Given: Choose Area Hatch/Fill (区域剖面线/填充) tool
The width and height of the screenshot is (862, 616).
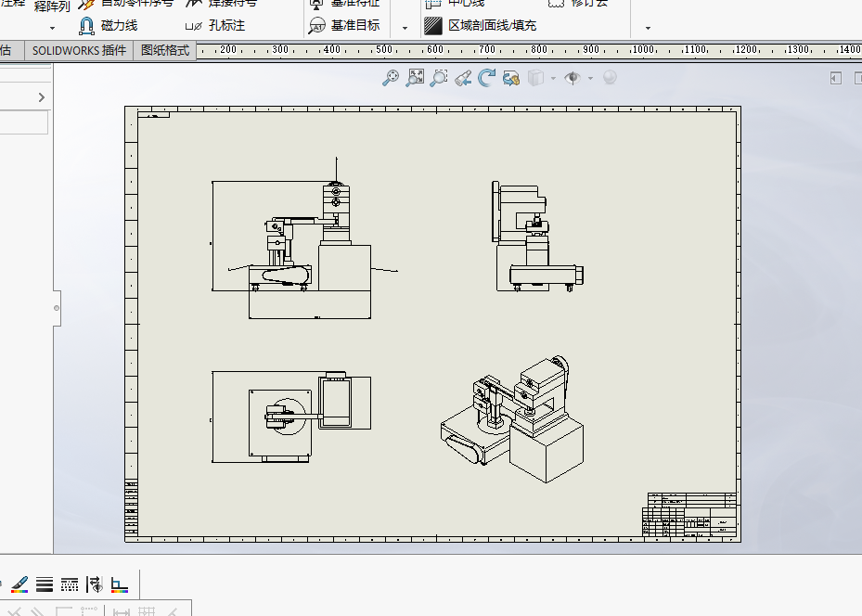Looking at the screenshot, I should 481,25.
